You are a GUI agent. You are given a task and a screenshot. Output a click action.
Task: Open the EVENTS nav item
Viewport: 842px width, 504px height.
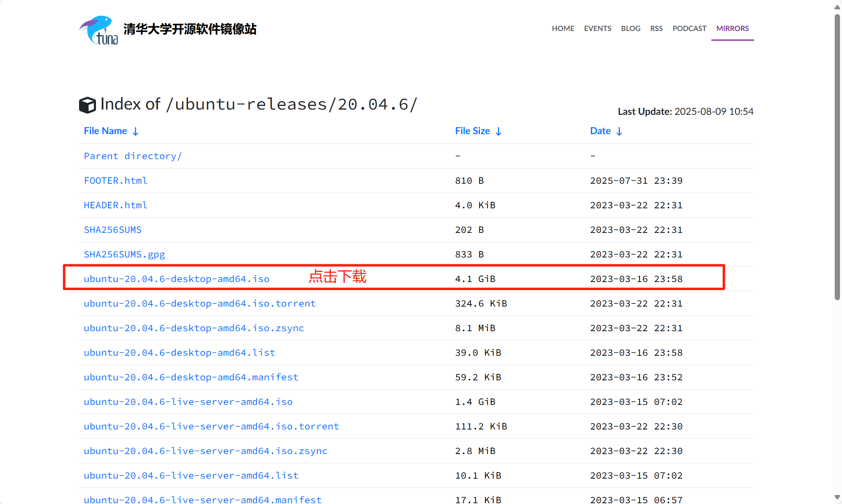[x=598, y=29]
